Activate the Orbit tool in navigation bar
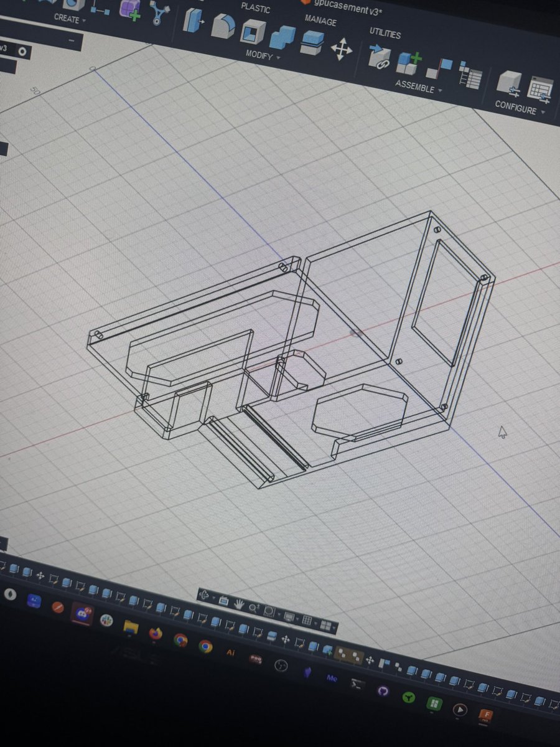 pyautogui.click(x=203, y=595)
